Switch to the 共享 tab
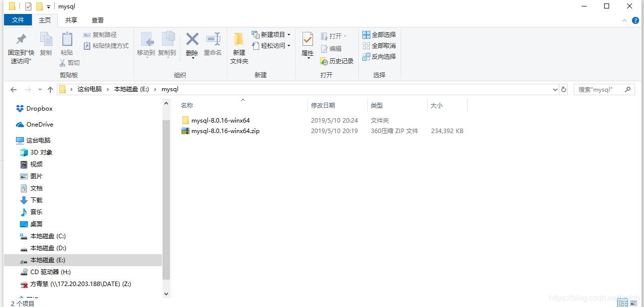 (x=71, y=20)
